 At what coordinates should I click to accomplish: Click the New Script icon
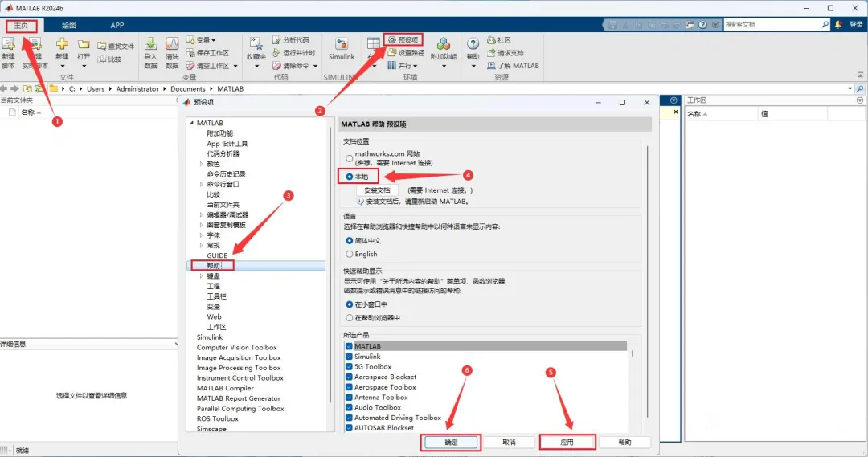click(x=8, y=44)
